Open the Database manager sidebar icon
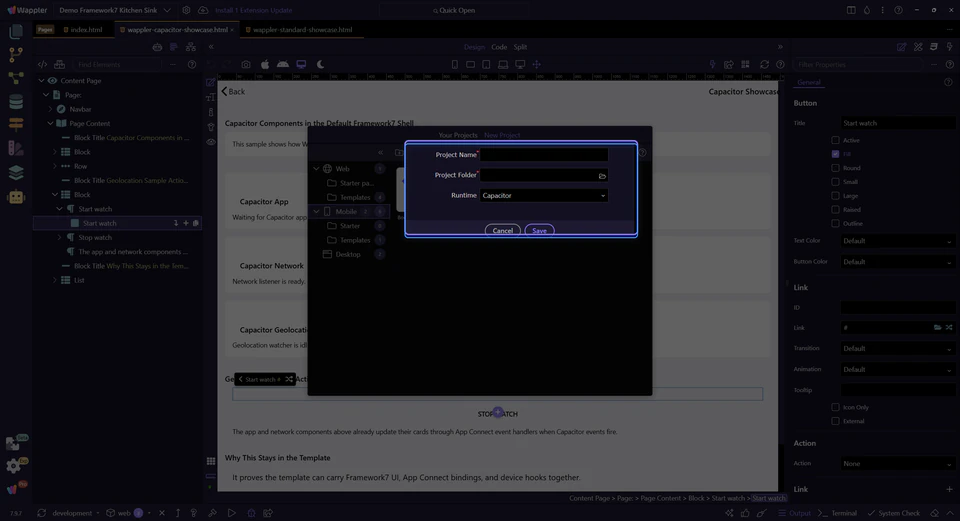Screen dimensions: 960x521 coord(16,102)
